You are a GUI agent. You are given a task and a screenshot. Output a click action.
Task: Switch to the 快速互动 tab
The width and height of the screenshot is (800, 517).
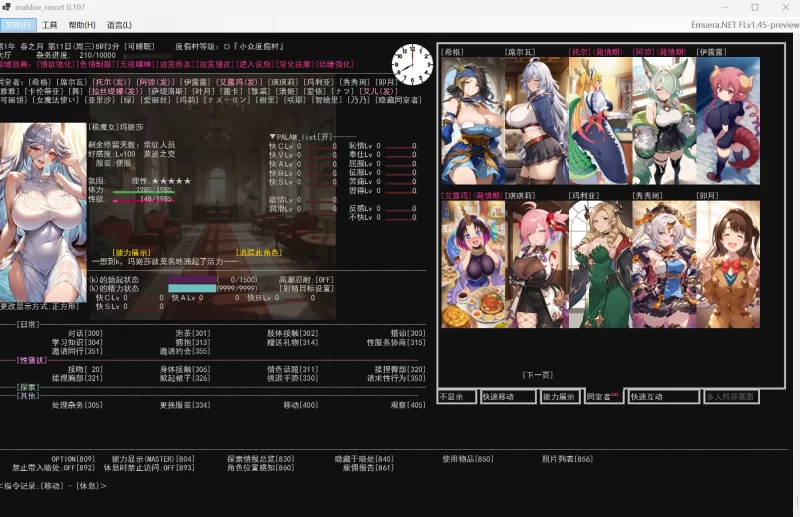tap(663, 397)
